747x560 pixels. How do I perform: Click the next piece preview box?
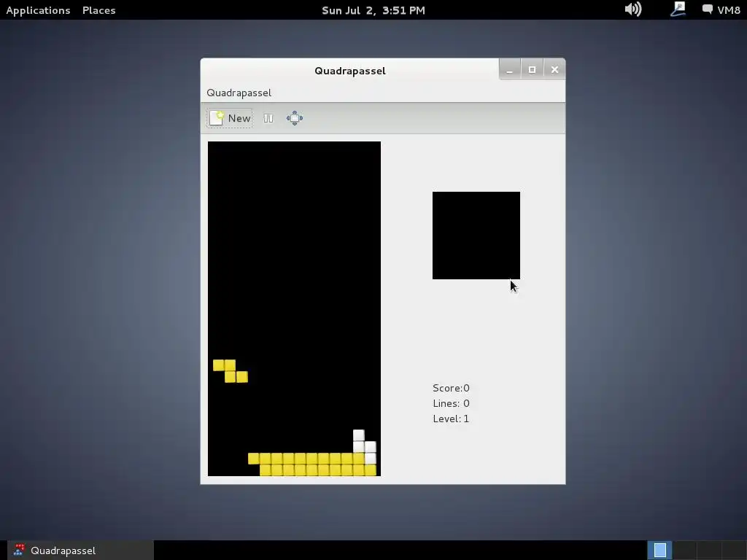pos(476,236)
